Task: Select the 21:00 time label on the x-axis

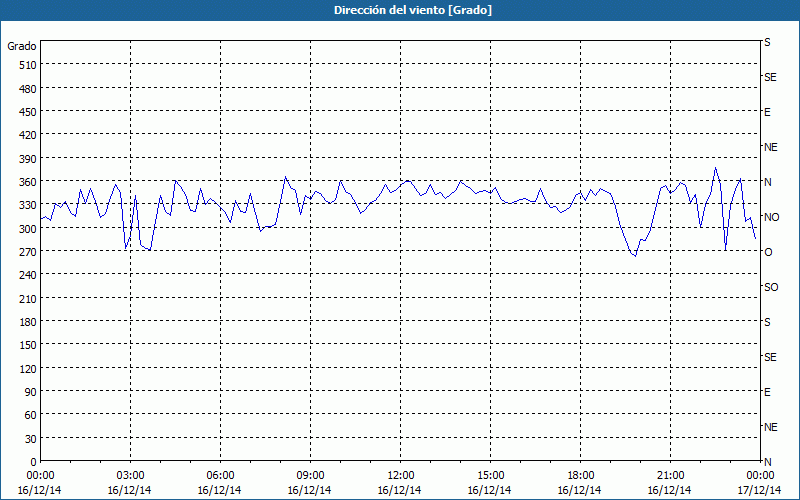Action: (670, 476)
